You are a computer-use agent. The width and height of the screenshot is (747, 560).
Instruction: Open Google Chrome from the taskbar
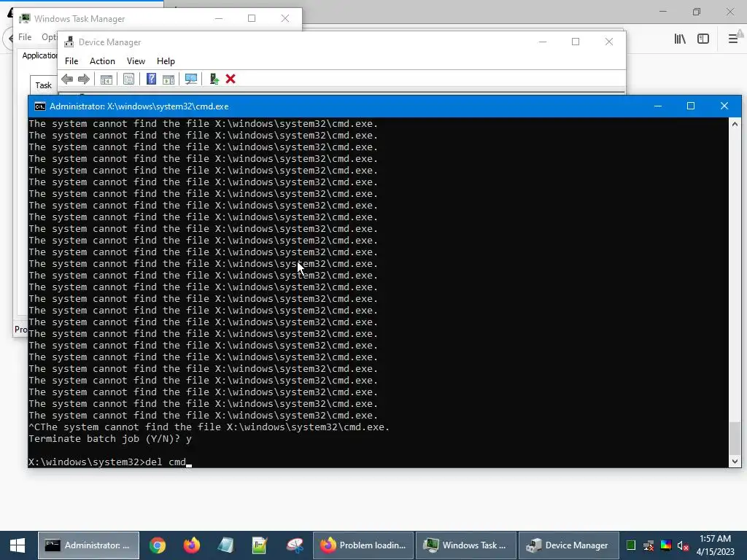click(158, 545)
